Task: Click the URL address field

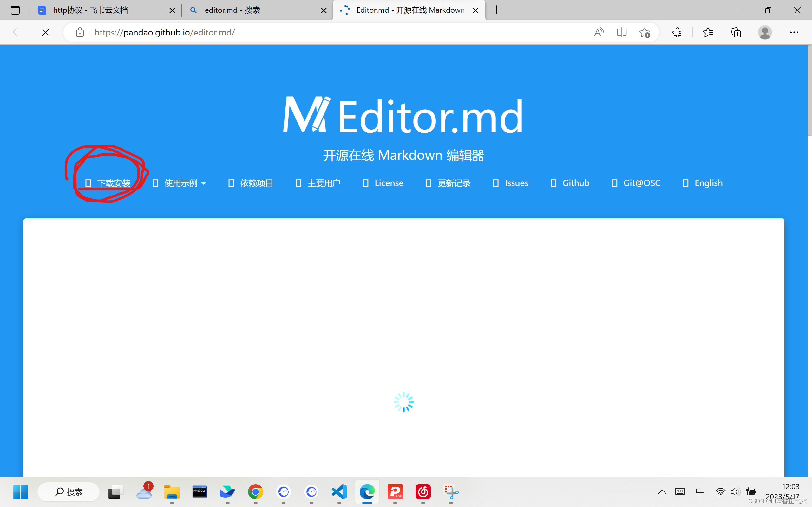Action: coord(302,32)
